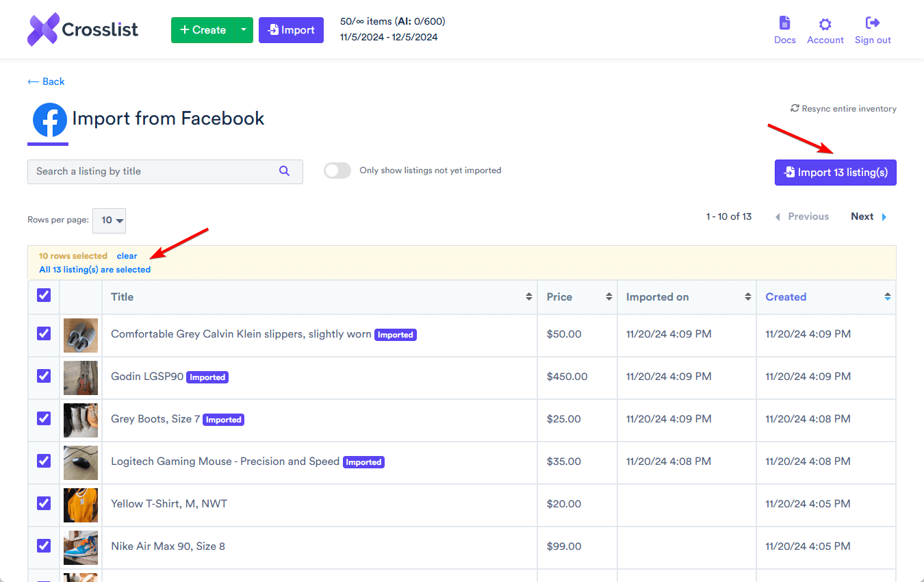
Task: Open the Create button dropdown arrow
Action: [243, 29]
